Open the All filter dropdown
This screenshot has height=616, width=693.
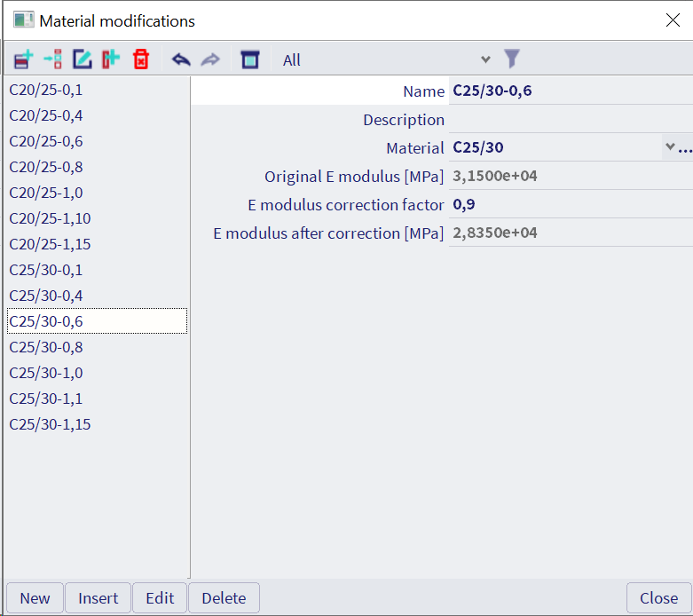click(x=484, y=59)
